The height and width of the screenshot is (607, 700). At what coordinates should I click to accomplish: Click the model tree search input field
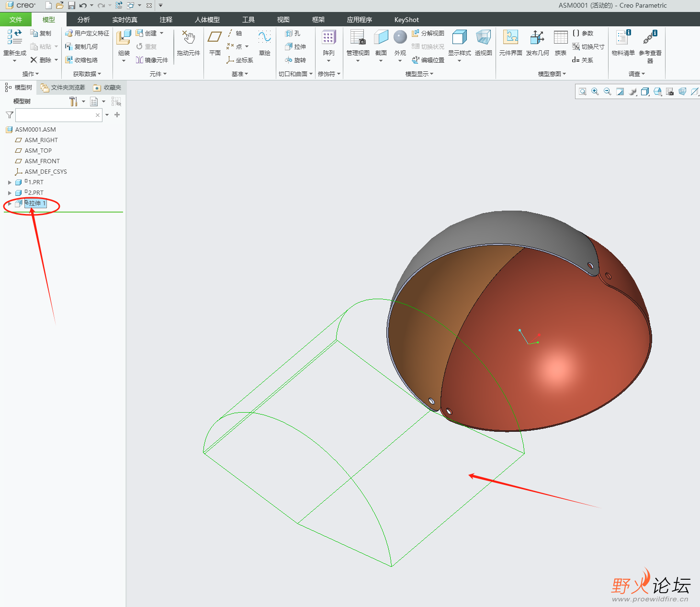[58, 115]
